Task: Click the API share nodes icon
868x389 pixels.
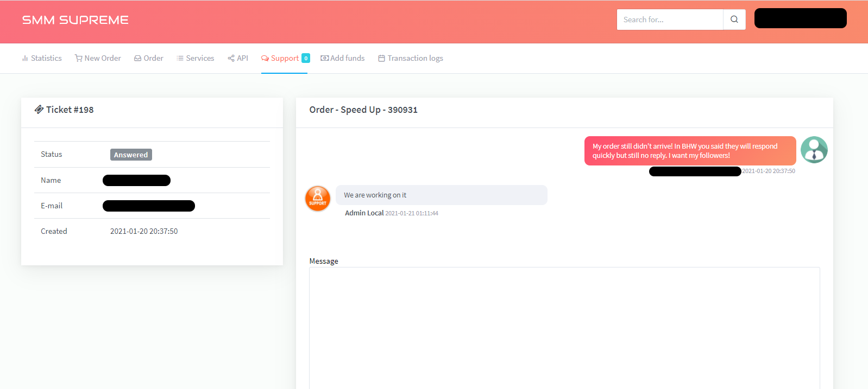Action: (x=231, y=58)
